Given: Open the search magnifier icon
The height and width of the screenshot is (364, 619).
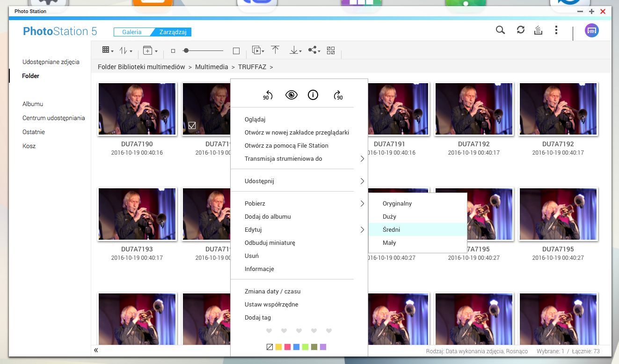Looking at the screenshot, I should coord(500,30).
